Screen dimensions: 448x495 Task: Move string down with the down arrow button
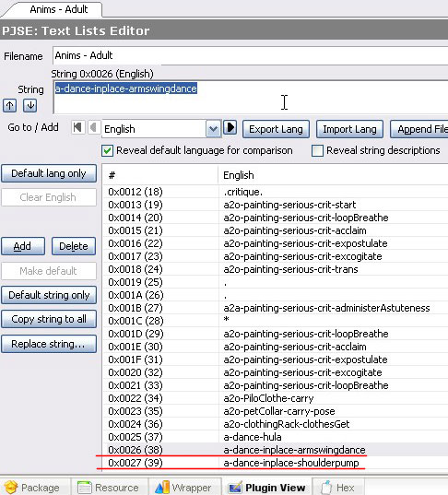pos(30,106)
